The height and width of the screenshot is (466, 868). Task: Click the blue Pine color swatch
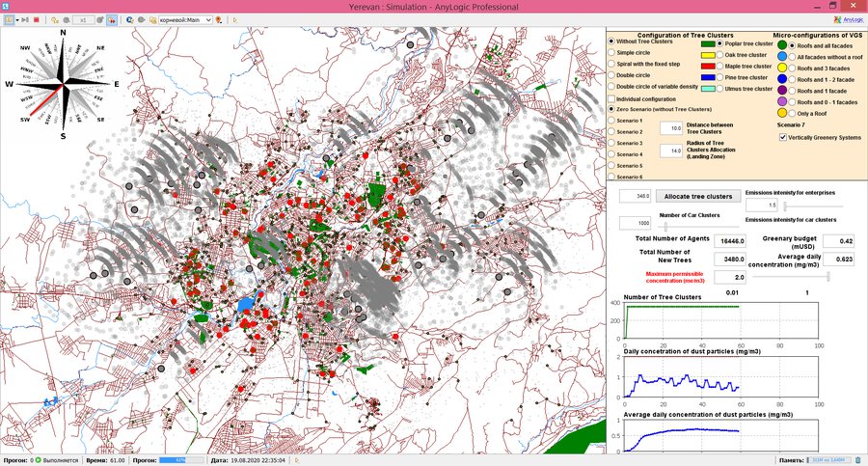click(708, 77)
